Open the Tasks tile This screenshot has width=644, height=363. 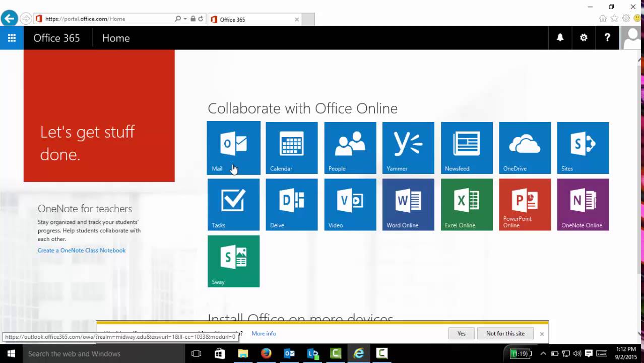pyautogui.click(x=234, y=205)
